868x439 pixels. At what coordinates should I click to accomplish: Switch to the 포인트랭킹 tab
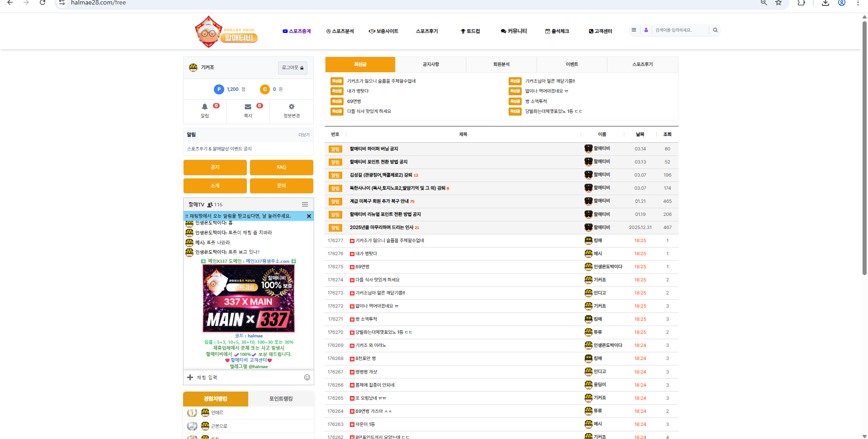281,399
